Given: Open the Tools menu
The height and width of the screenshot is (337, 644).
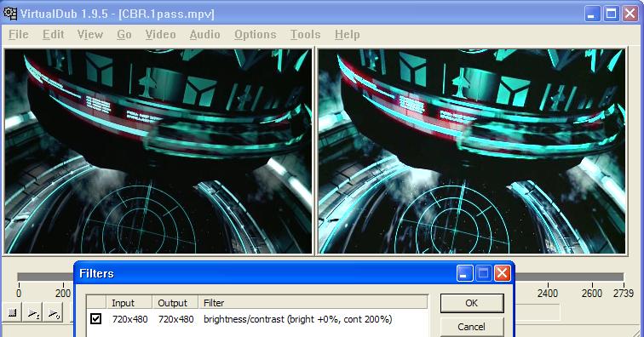Looking at the screenshot, I should pos(305,35).
